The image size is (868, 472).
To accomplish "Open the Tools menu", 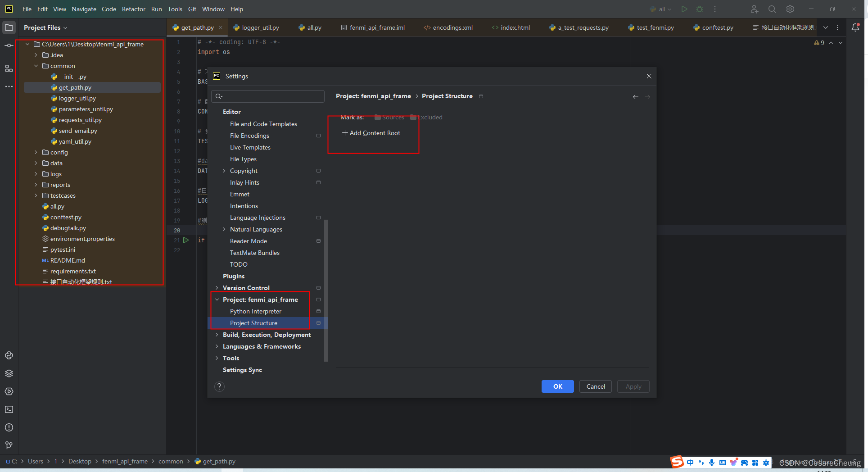I will point(175,9).
